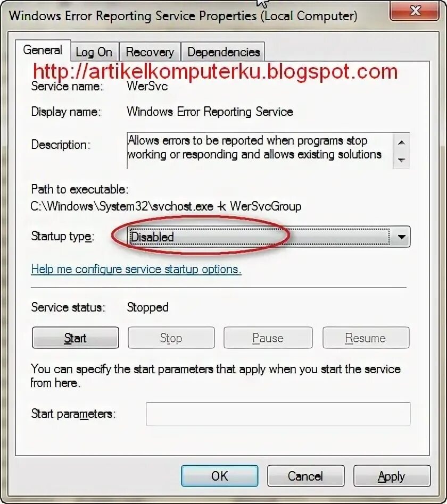Open the Dependencies tab
This screenshot has width=447, height=504.
pos(223,52)
